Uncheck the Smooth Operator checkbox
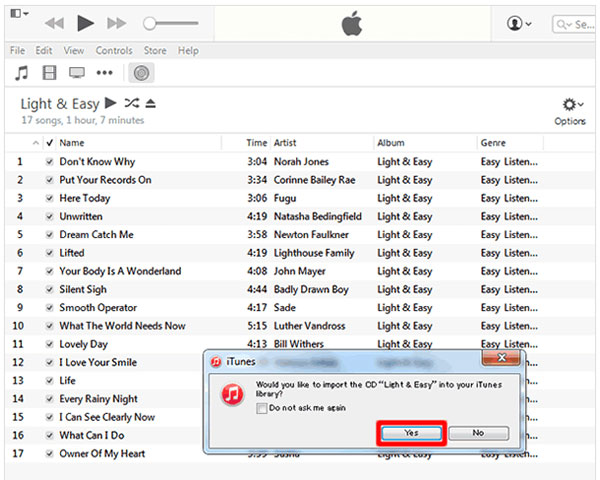600x480 pixels. click(49, 308)
